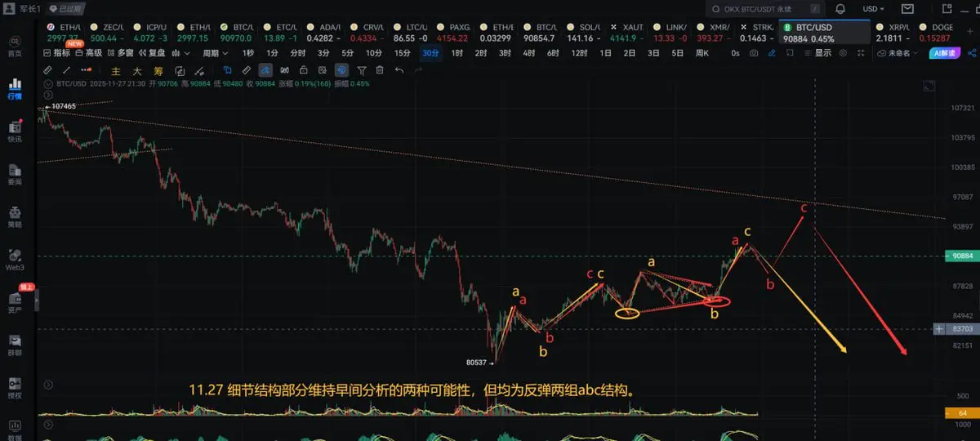Select the 1秒 timeframe
The image size is (980, 441).
[x=248, y=52]
